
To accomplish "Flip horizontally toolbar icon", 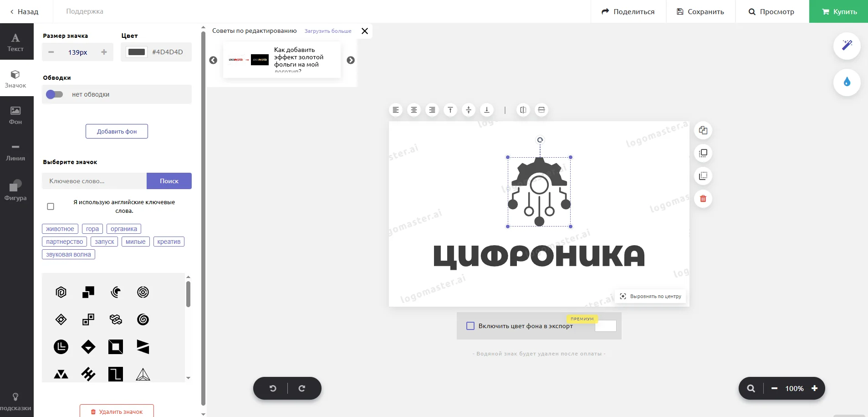I will 523,110.
